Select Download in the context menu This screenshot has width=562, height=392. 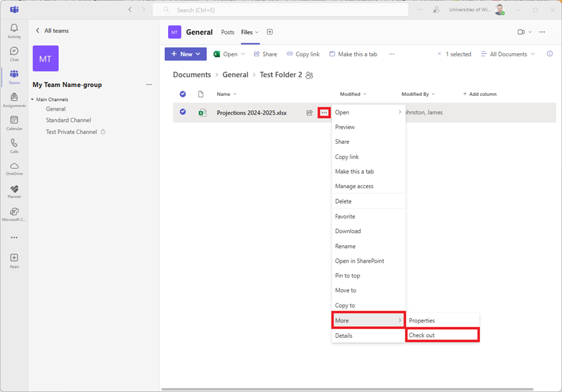(348, 231)
